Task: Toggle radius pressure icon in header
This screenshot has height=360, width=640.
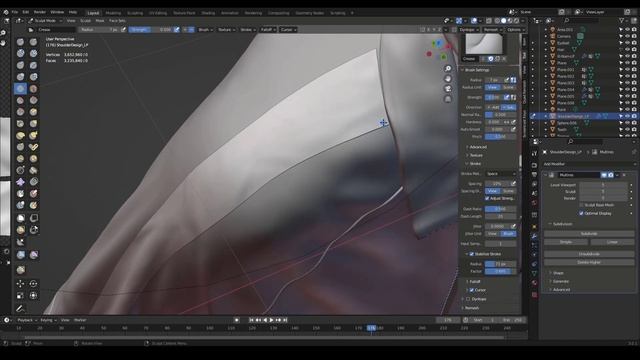Action: click(124, 29)
